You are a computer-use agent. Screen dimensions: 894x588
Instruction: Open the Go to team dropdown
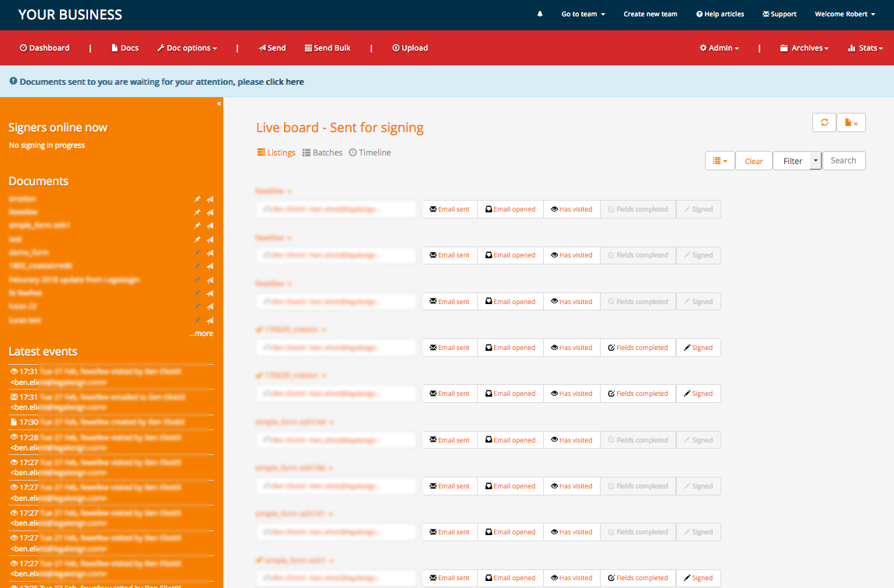584,14
